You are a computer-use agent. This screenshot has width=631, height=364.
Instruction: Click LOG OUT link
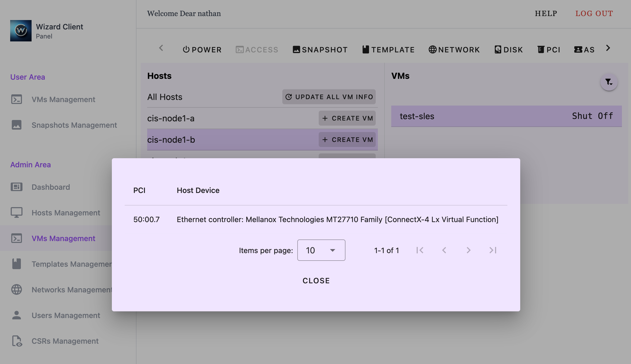point(594,13)
